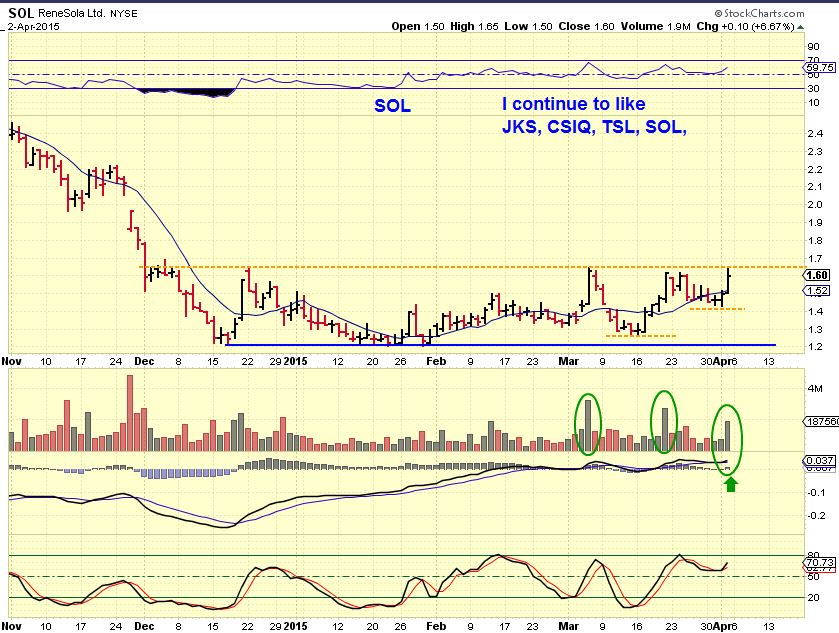Click the 1.8 price axis label
Viewport: 839px width, 633px height.
pyautogui.click(x=815, y=241)
